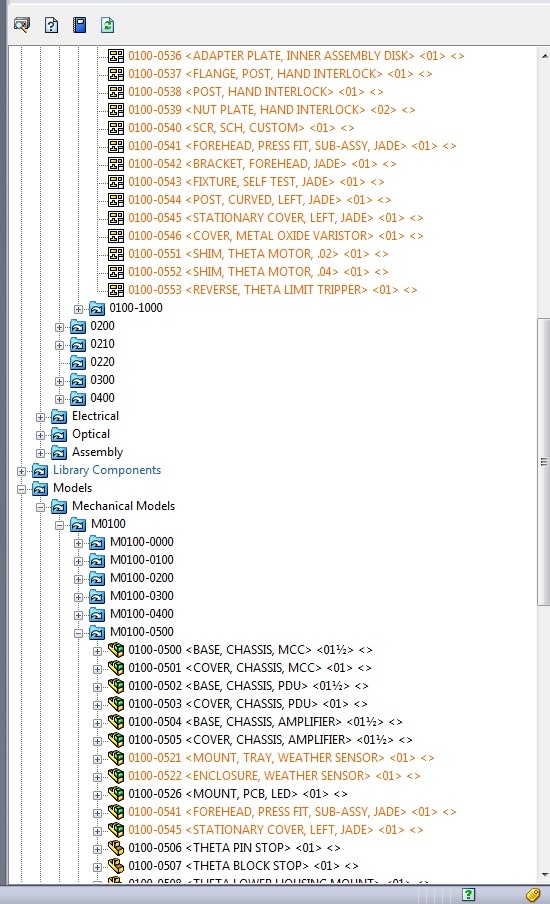Click part icon for 0100-0522 ENCLOSURE, WEATHER SENSOR
Image resolution: width=550 pixels, height=904 pixels.
(x=116, y=775)
